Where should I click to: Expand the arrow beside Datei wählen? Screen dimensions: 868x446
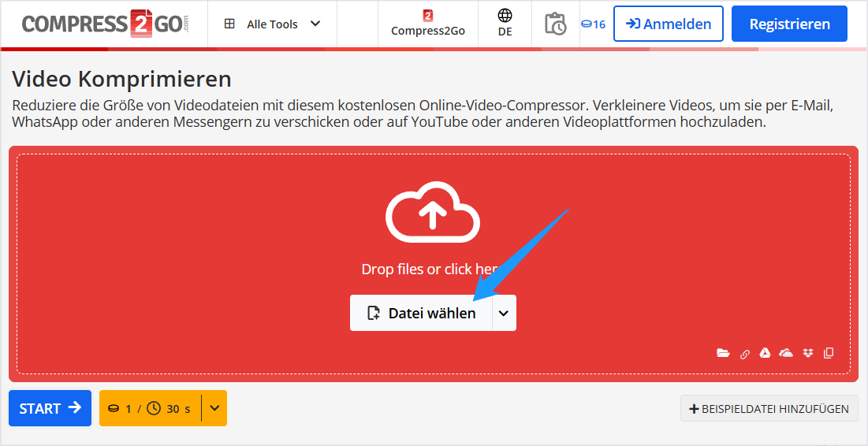tap(504, 313)
